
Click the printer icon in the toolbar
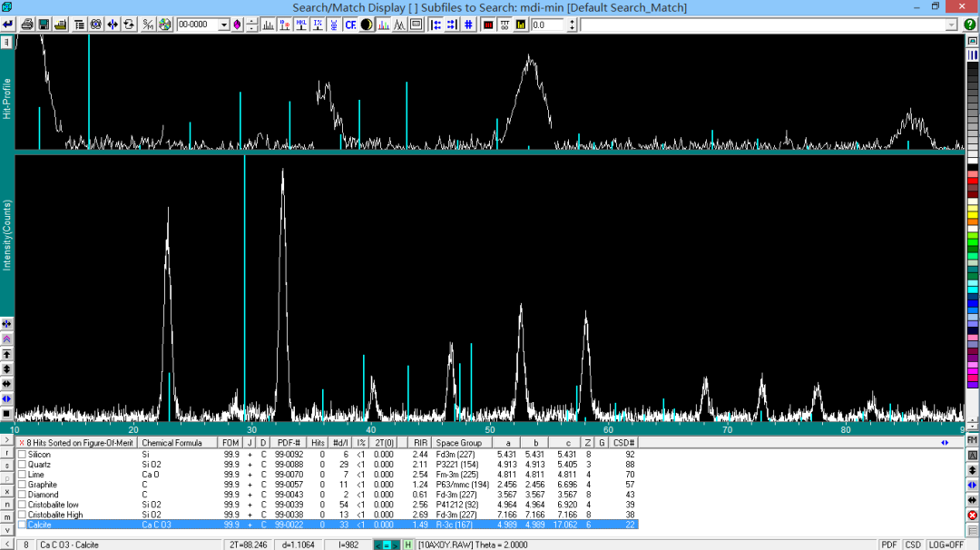click(27, 25)
